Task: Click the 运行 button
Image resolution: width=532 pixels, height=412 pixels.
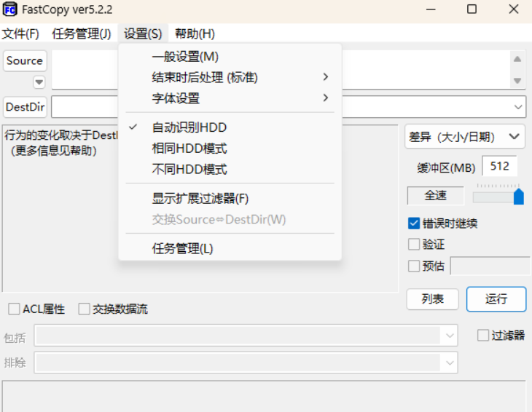Action: pos(496,299)
